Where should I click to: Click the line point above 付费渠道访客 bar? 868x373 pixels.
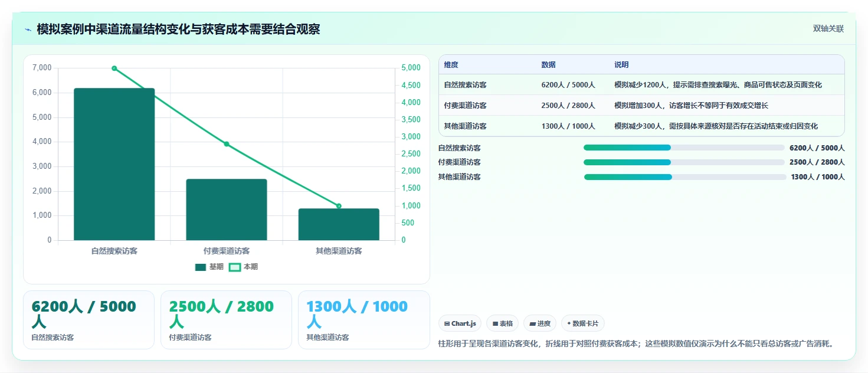[x=227, y=144]
